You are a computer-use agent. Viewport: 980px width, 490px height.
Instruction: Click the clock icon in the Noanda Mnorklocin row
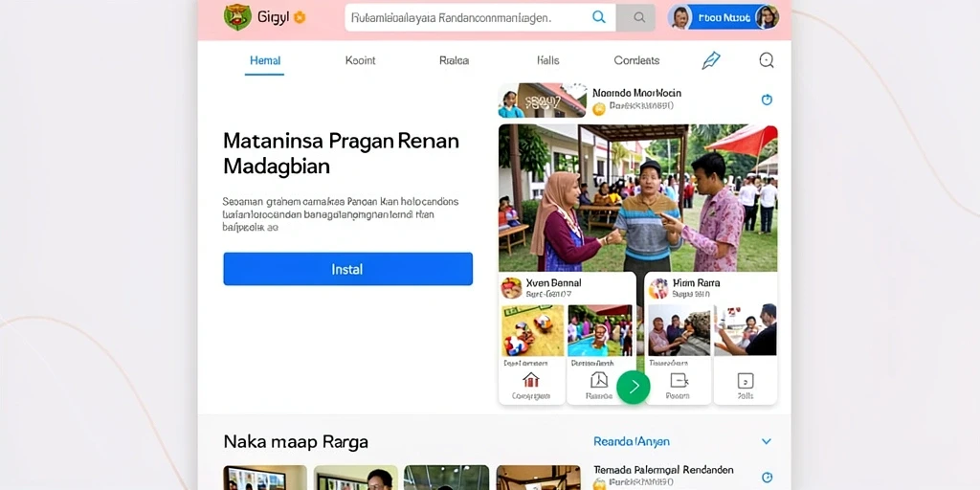(767, 100)
